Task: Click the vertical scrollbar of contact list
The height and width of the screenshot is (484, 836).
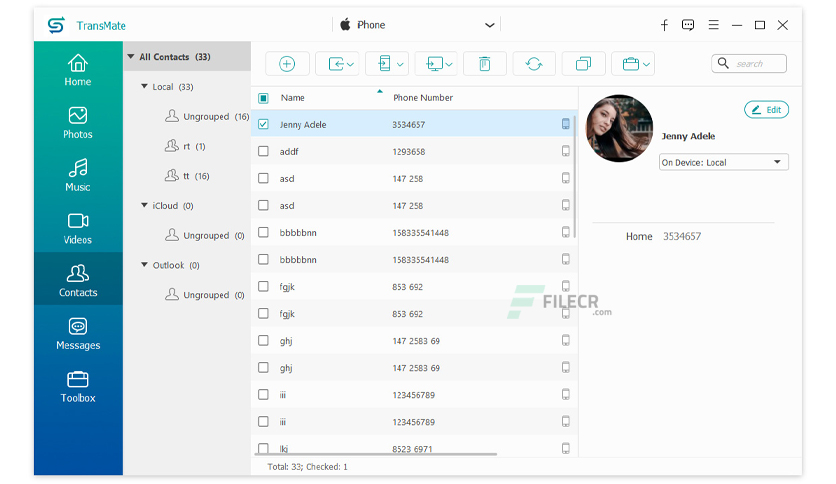Action: pyautogui.click(x=575, y=176)
